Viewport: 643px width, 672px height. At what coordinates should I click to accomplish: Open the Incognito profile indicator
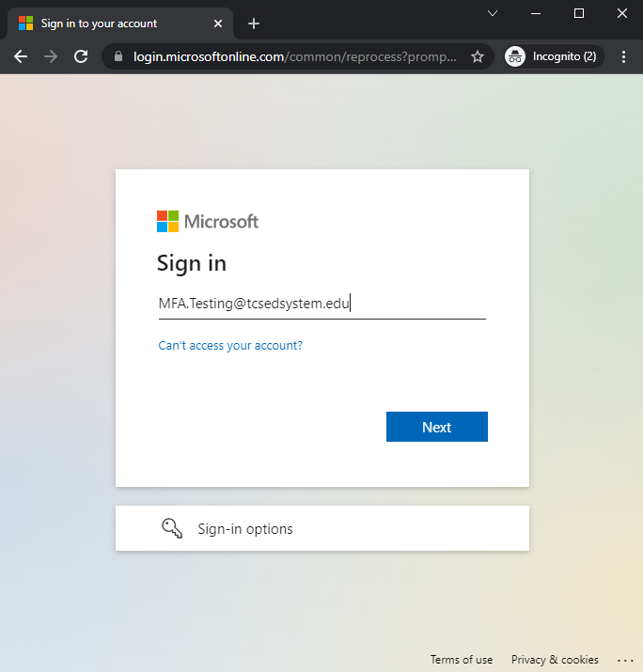(554, 56)
